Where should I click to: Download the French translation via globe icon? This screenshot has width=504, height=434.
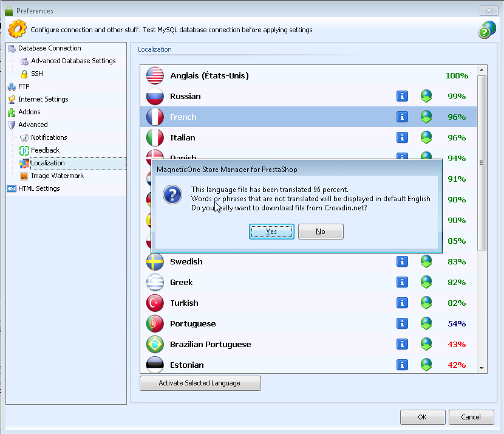pos(426,117)
